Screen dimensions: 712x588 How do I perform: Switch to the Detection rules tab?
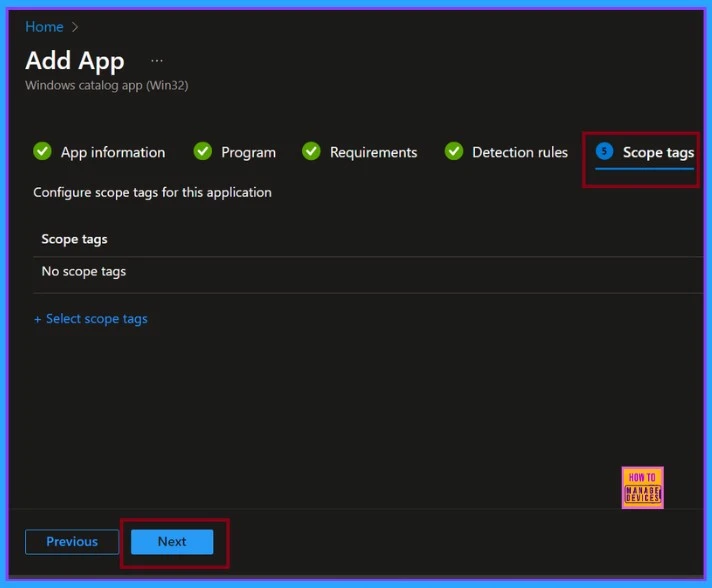520,152
